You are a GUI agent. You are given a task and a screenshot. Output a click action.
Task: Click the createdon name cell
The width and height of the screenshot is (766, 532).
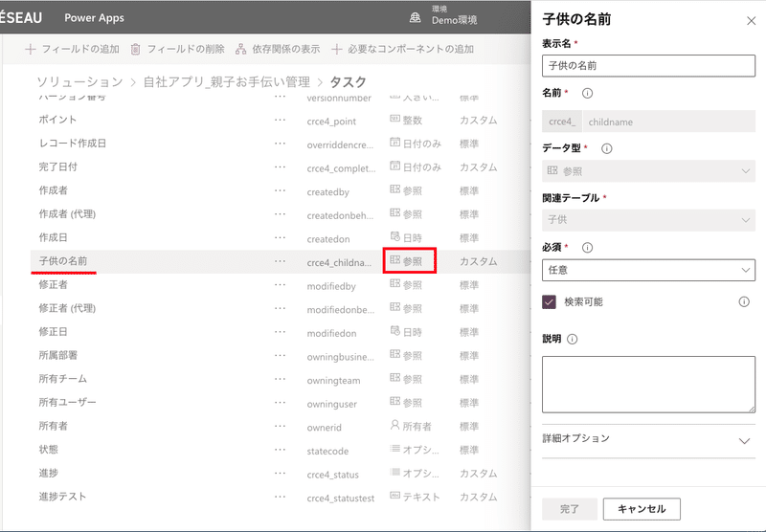327,239
